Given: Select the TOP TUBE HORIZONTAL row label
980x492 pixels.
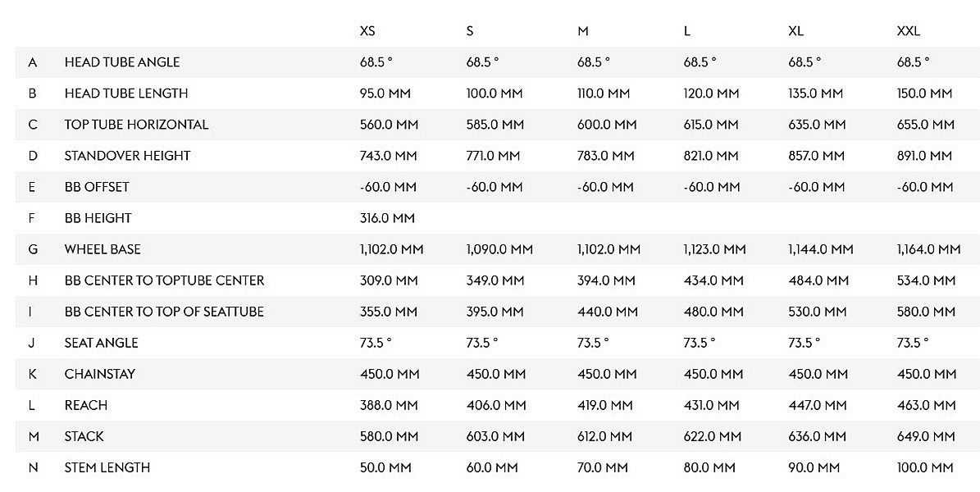Looking at the screenshot, I should tap(136, 125).
